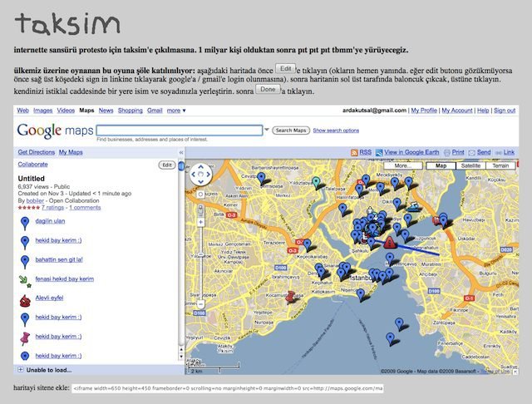Screen dimensions: 532x404
Task: Click the swimmer icon marker on map
Action: pyautogui.click(x=411, y=207)
